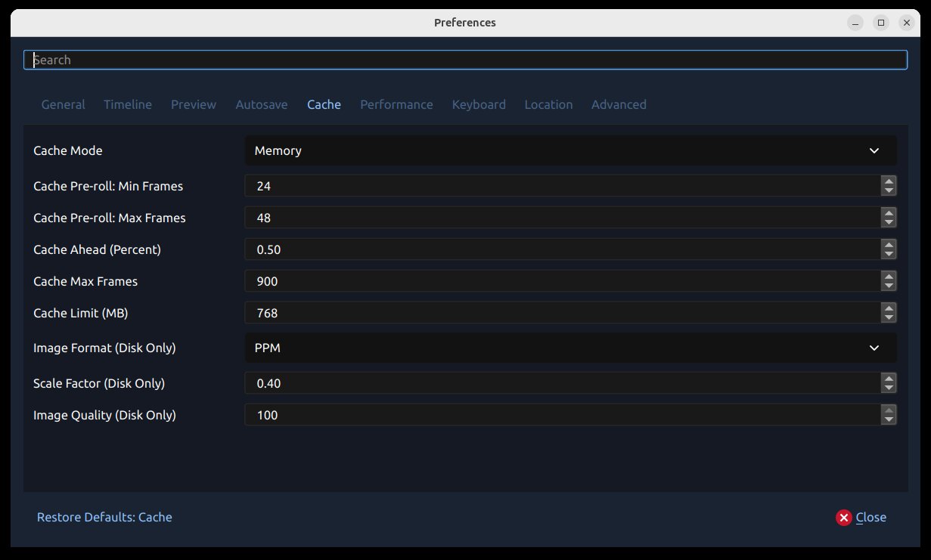931x560 pixels.
Task: Click the red X icon beside Close
Action: coord(843,517)
